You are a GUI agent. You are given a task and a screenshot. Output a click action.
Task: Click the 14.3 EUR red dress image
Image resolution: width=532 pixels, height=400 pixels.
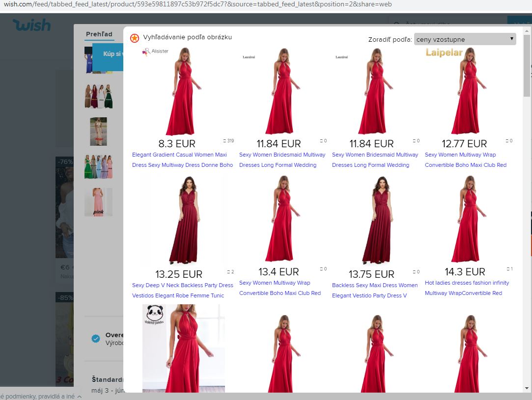pos(465,220)
